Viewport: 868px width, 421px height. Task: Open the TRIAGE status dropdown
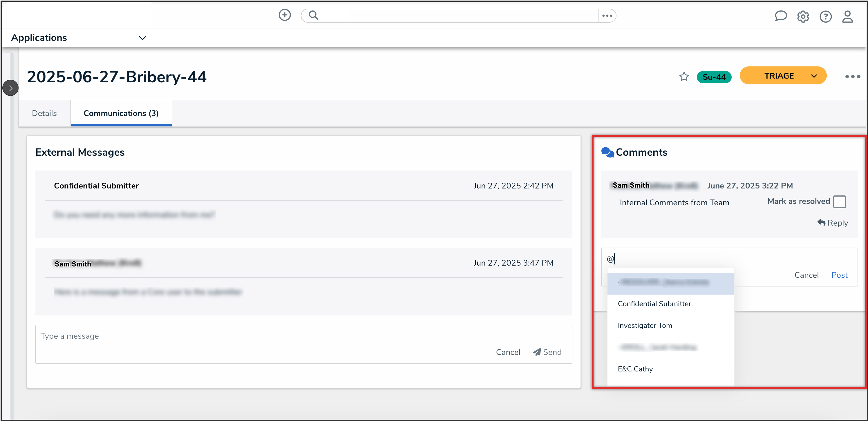[782, 76]
